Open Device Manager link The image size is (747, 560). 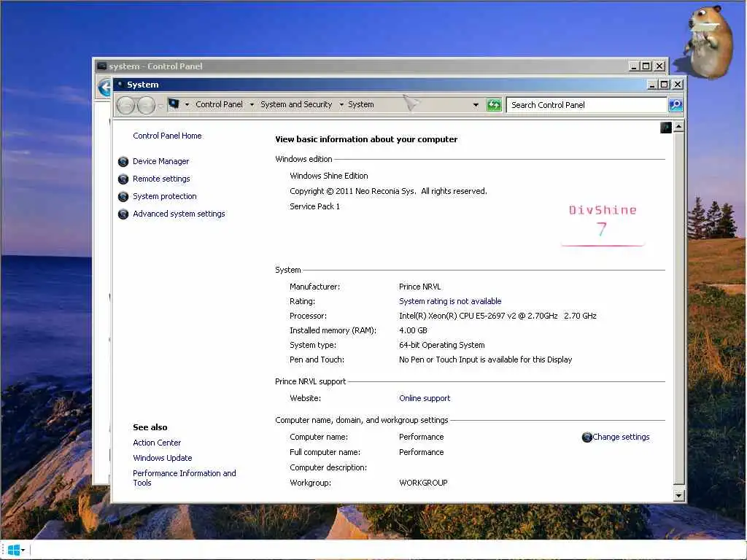pyautogui.click(x=160, y=161)
